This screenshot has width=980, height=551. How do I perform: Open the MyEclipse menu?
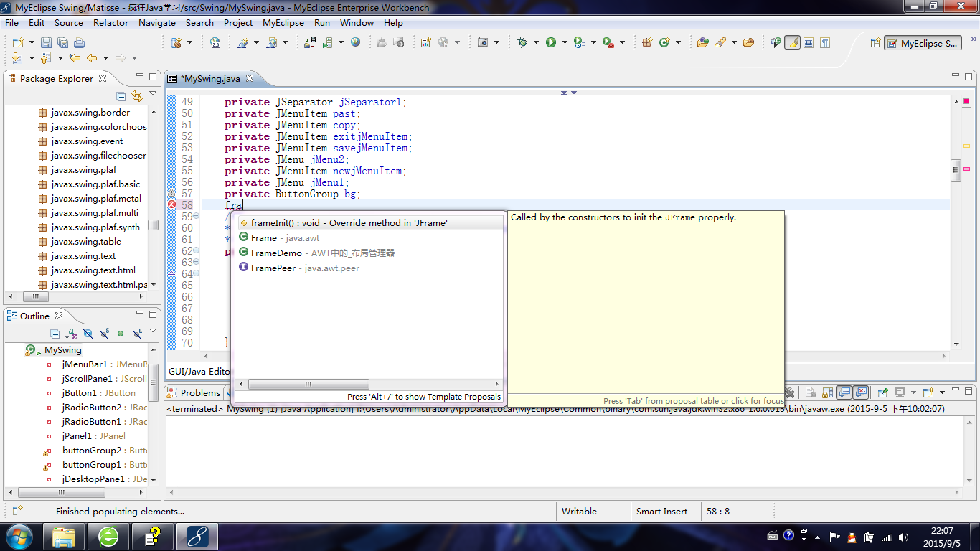283,22
